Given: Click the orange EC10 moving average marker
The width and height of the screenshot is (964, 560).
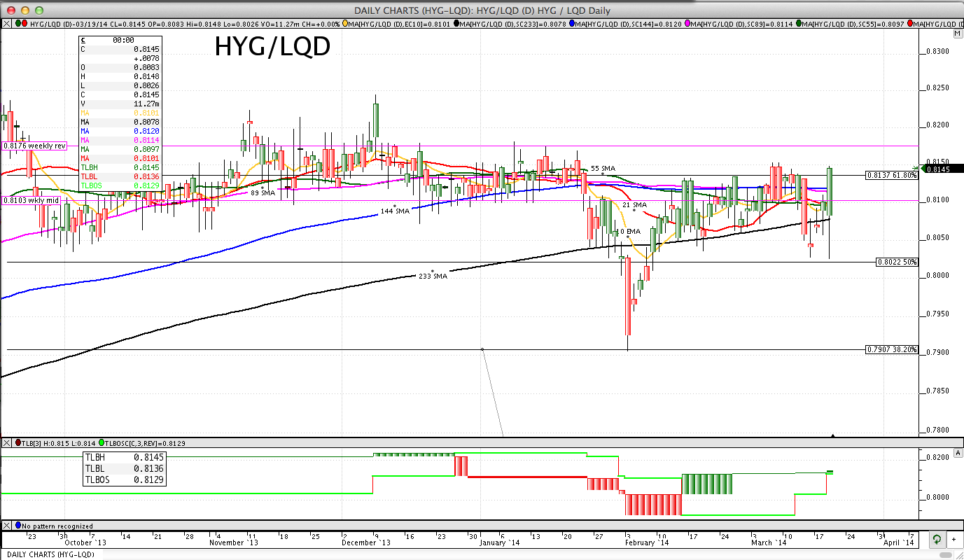Looking at the screenshot, I should (x=346, y=24).
